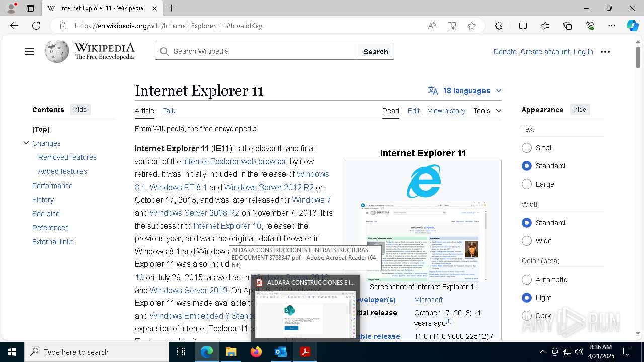Expand the 18 languages dropdown

(465, 90)
